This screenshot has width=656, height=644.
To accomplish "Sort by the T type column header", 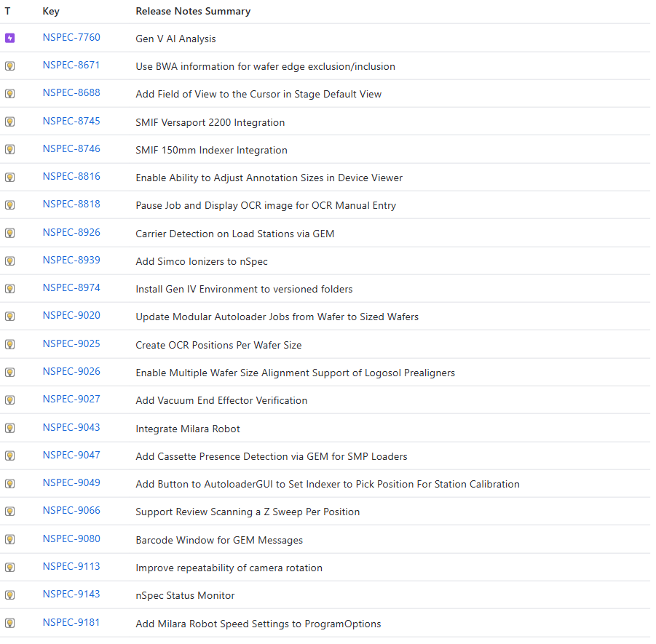I will (x=7, y=12).
